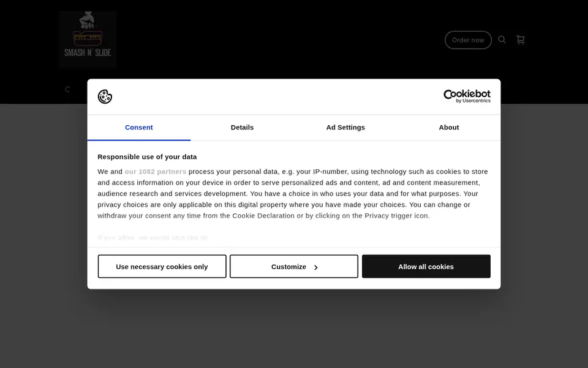Click the cookie icon in the dialog header

pos(105,96)
